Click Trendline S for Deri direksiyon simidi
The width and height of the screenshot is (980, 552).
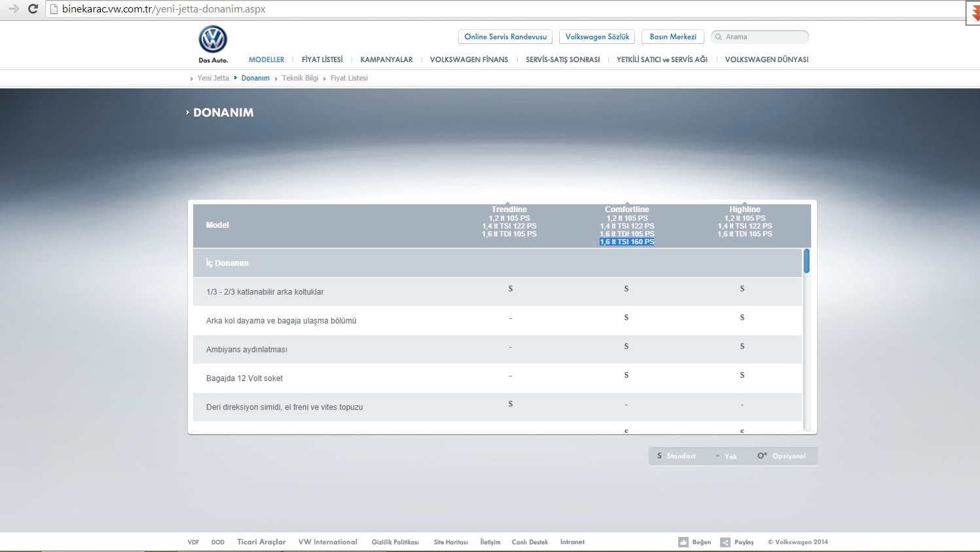click(x=511, y=404)
